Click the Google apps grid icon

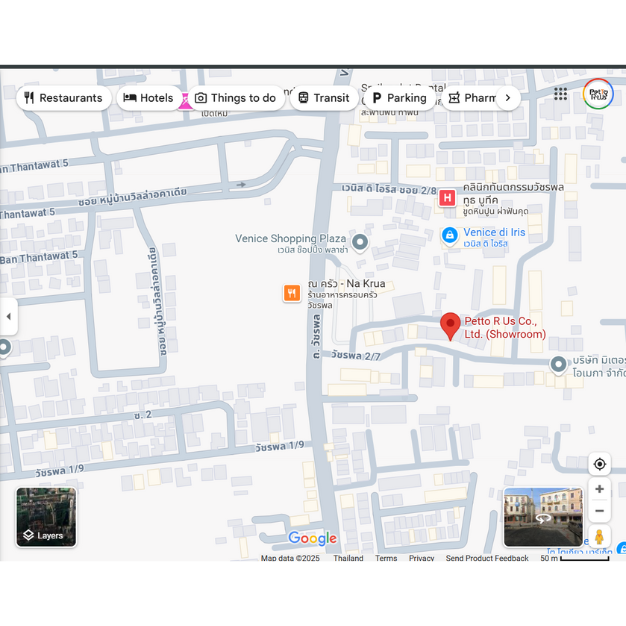click(x=560, y=94)
